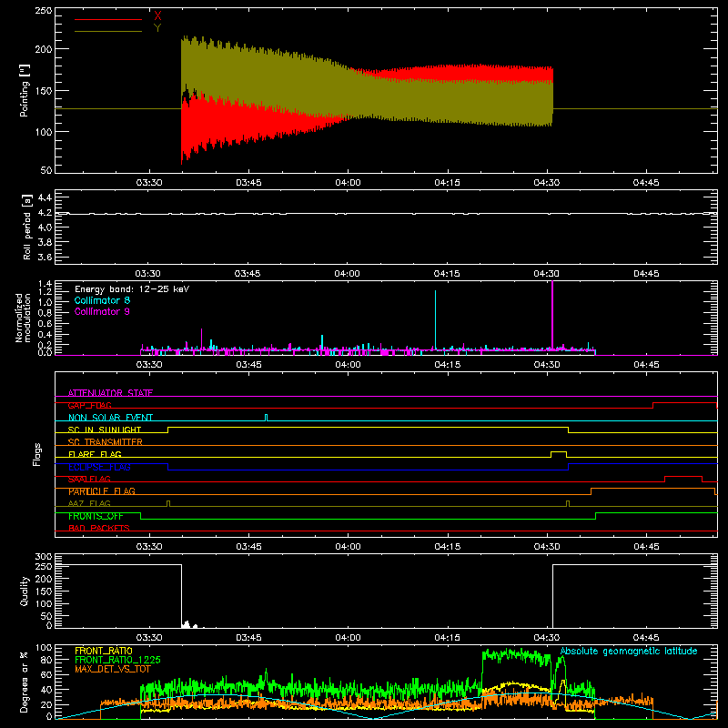Click the olive Y legend line

coord(108,31)
